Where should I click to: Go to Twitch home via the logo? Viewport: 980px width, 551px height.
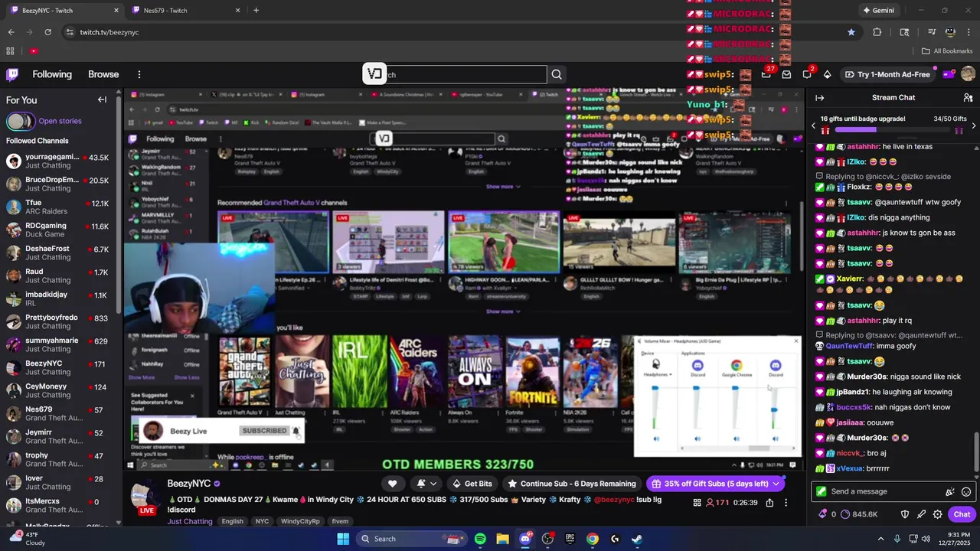tap(12, 74)
